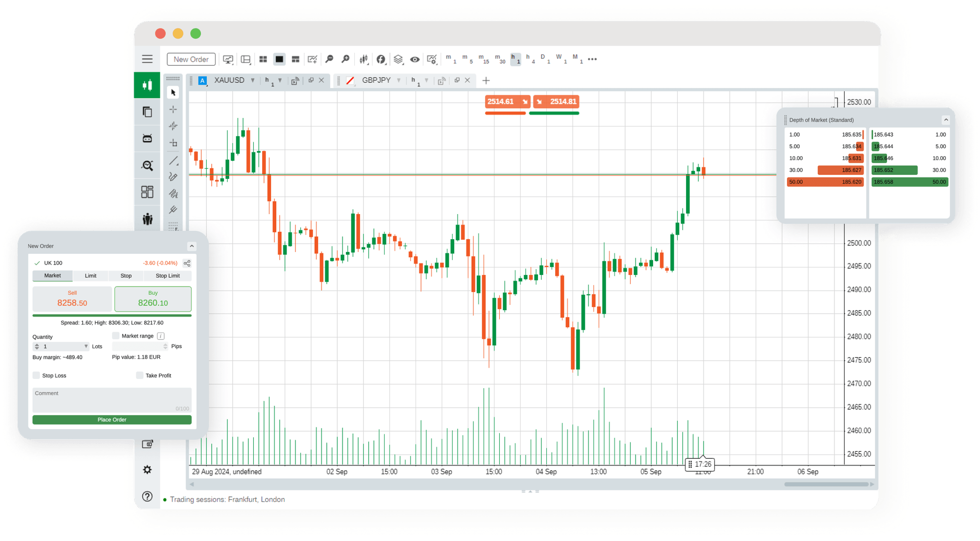Click inside the Comment input field
The height and width of the screenshot is (541, 980).
[x=112, y=399]
